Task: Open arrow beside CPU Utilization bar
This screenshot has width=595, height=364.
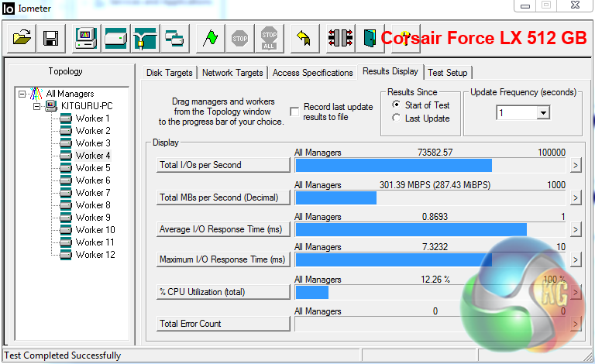Action: tap(576, 292)
